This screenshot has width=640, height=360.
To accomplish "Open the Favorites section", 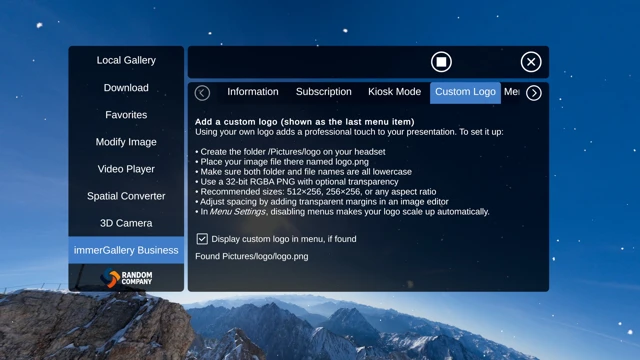I will (126, 115).
